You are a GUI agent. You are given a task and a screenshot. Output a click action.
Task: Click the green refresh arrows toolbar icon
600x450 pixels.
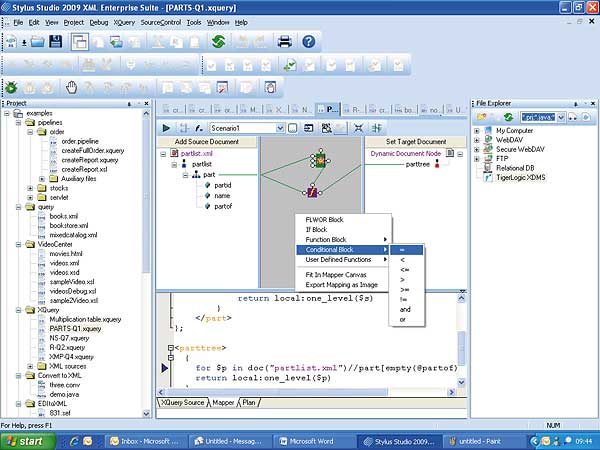[x=218, y=41]
